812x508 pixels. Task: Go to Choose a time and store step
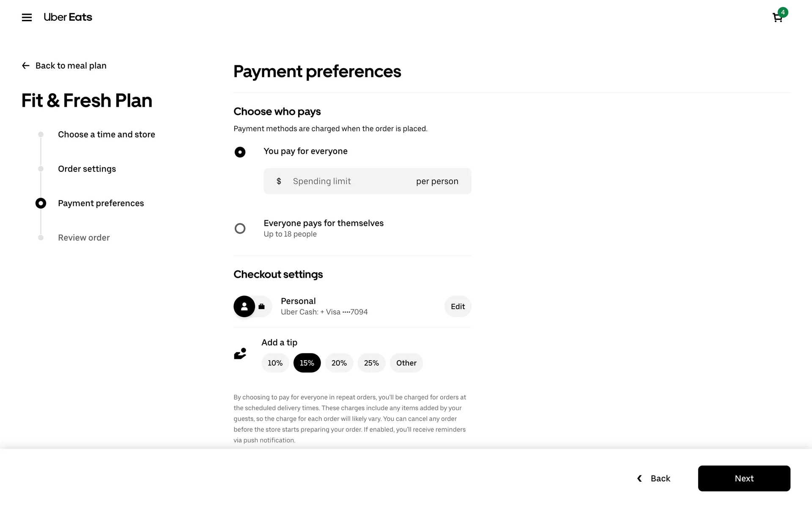pyautogui.click(x=106, y=135)
